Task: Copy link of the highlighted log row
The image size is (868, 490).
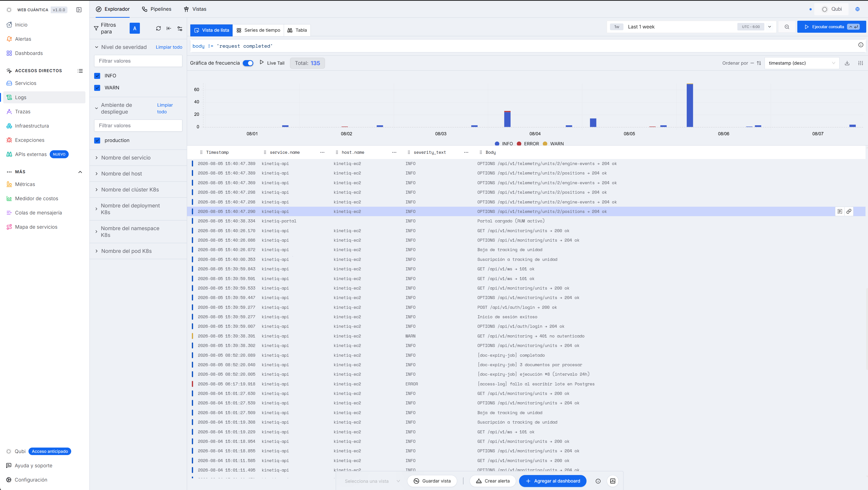Action: 849,211
